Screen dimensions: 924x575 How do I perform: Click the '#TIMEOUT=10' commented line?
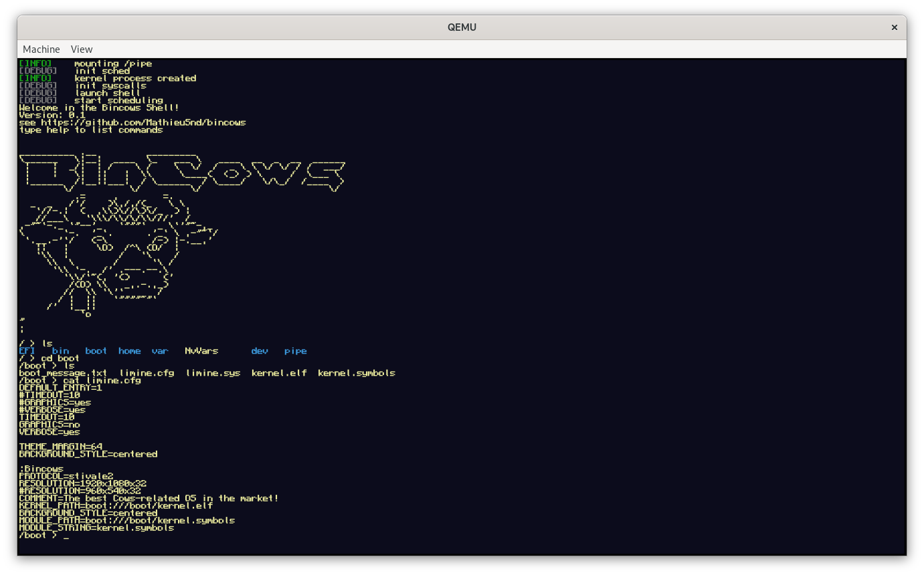(x=50, y=395)
